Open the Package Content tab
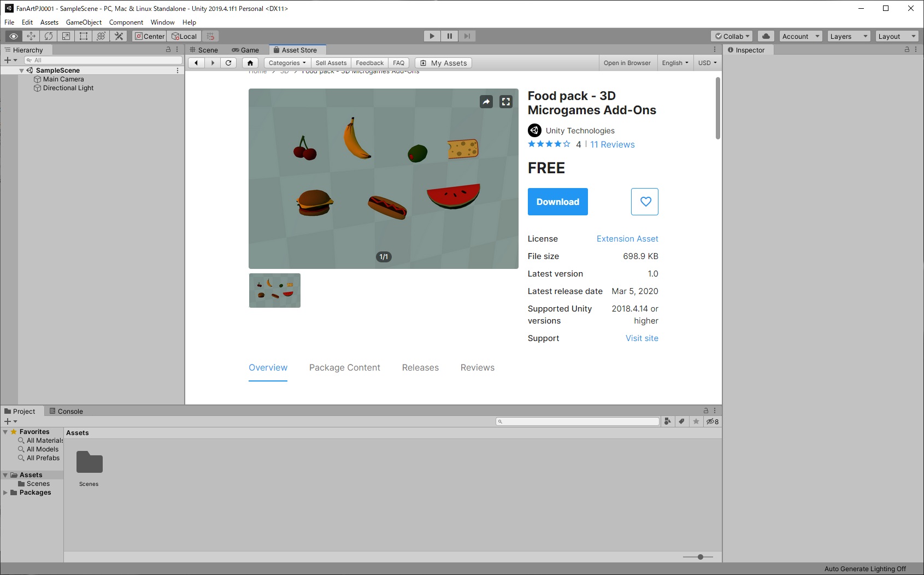The height and width of the screenshot is (575, 924). 345,368
